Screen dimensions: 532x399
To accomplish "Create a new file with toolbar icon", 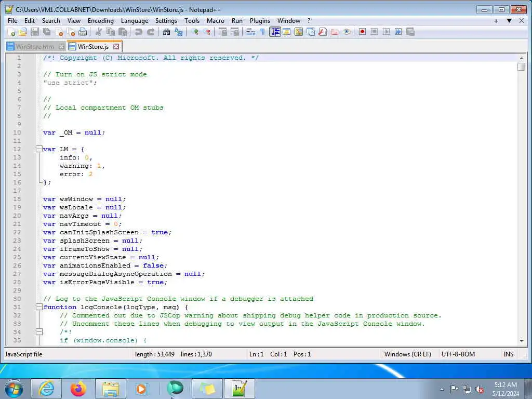I will tap(11, 32).
